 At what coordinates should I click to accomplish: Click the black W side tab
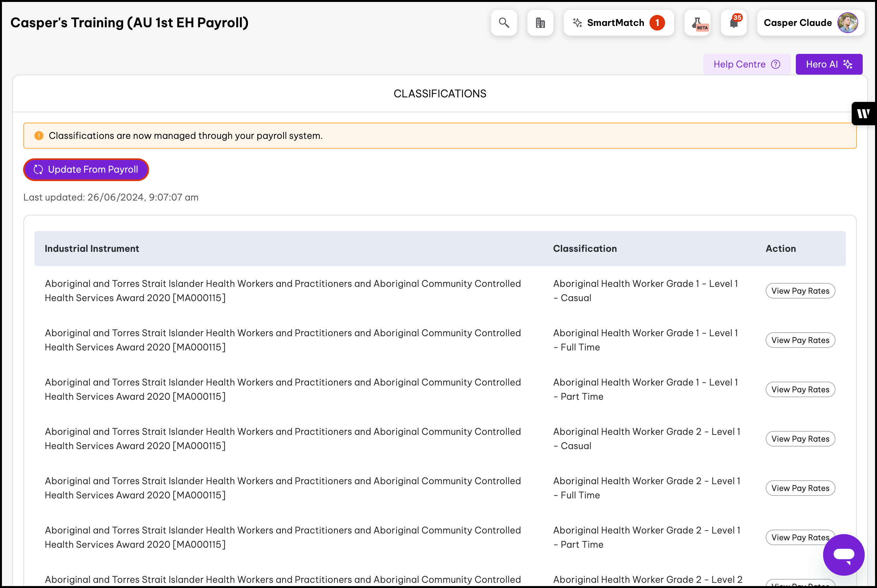863,114
